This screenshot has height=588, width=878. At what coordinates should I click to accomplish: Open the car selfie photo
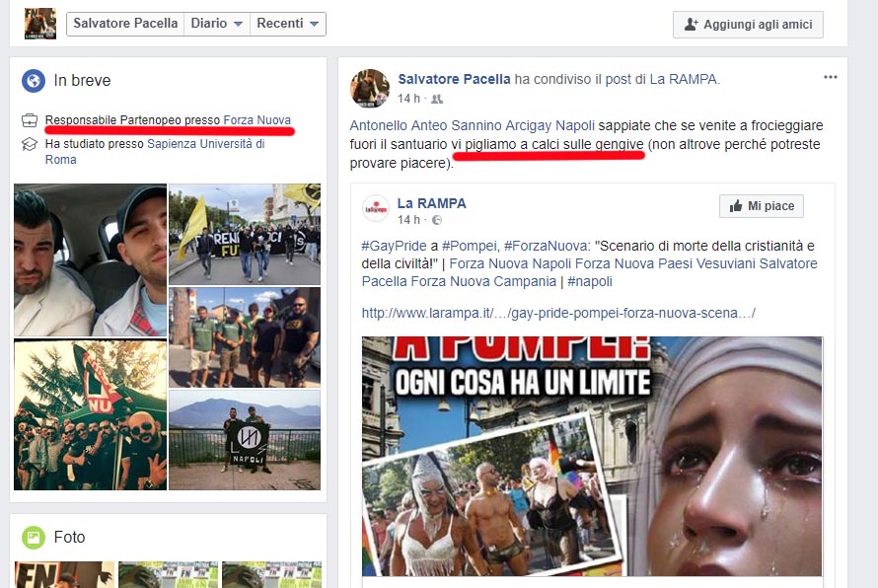[x=91, y=259]
